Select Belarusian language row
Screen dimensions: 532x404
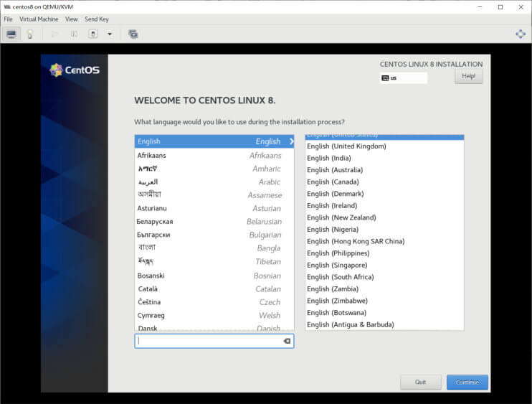click(214, 222)
